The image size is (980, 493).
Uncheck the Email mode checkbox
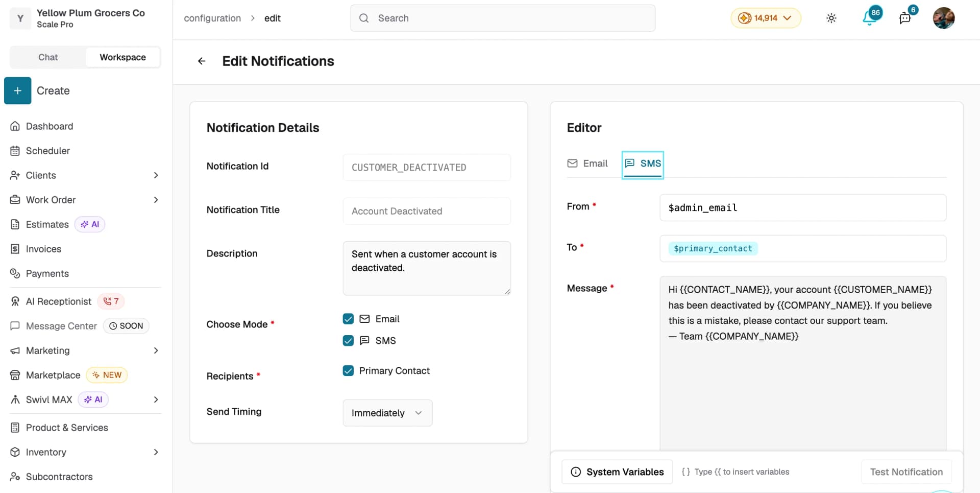point(348,319)
